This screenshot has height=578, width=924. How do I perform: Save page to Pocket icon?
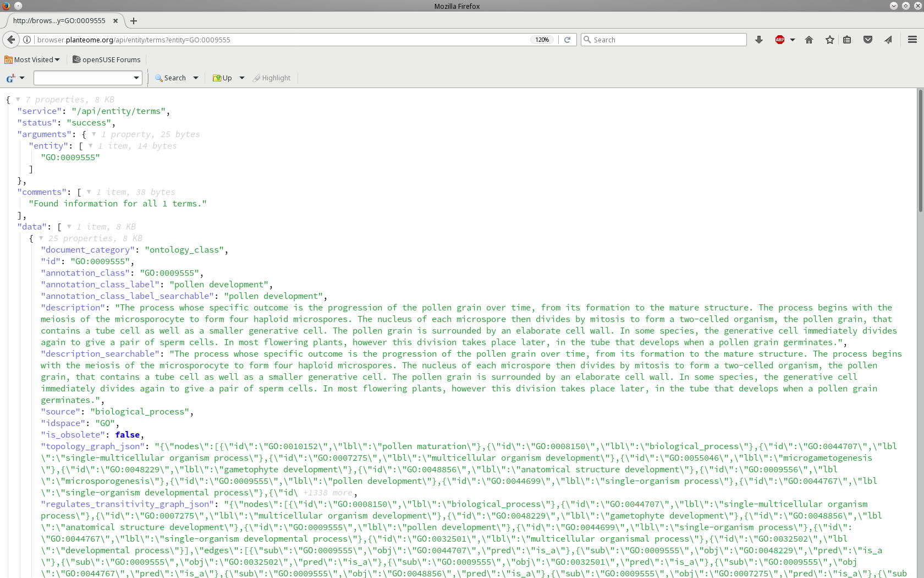[868, 40]
